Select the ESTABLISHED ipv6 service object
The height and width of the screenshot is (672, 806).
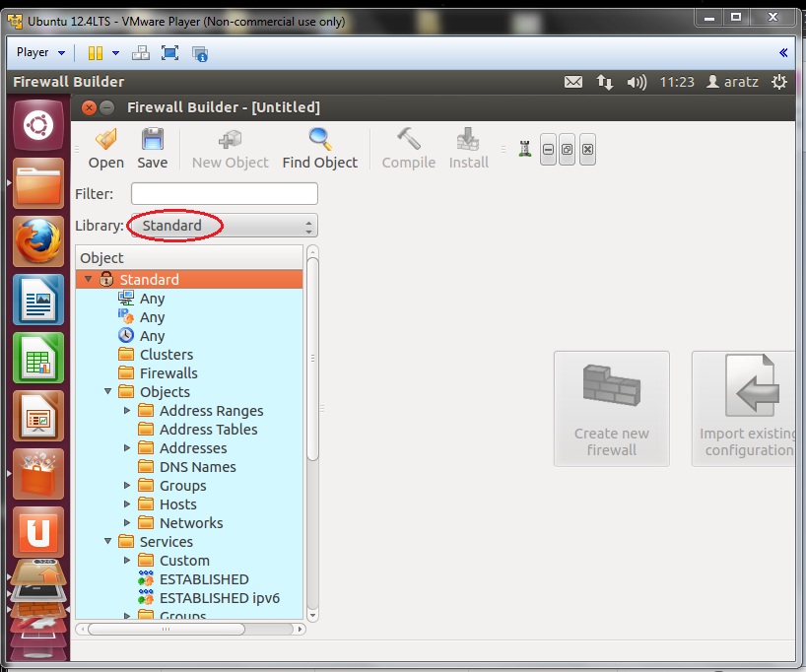[x=220, y=597]
